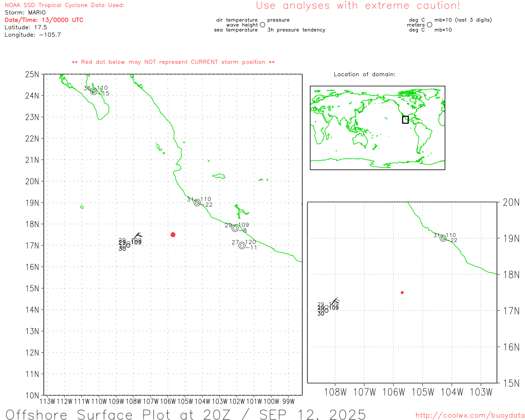525x420 pixels.
Task: Select the inset-map station circle near 19N
Action: tap(443, 238)
